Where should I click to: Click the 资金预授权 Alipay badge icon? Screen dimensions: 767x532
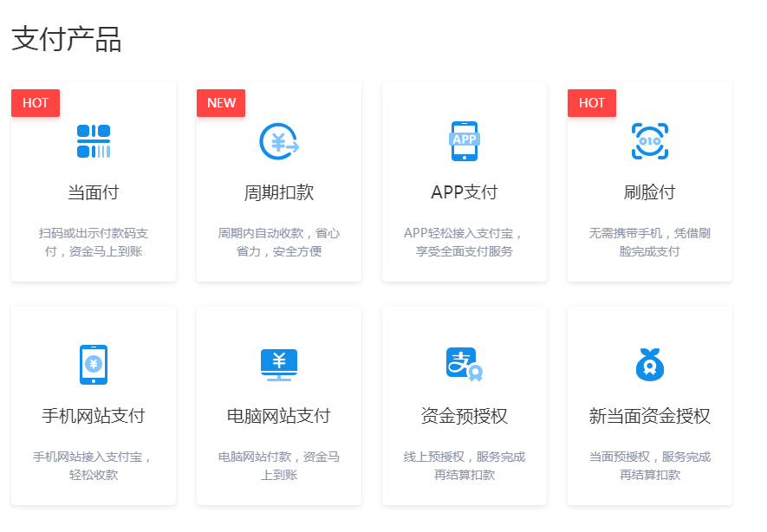[x=465, y=365]
